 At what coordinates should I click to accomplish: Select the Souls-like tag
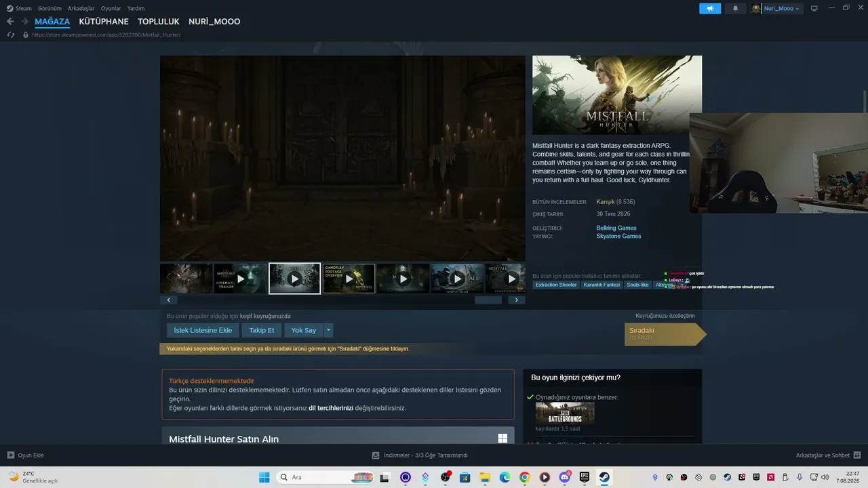[x=637, y=285]
